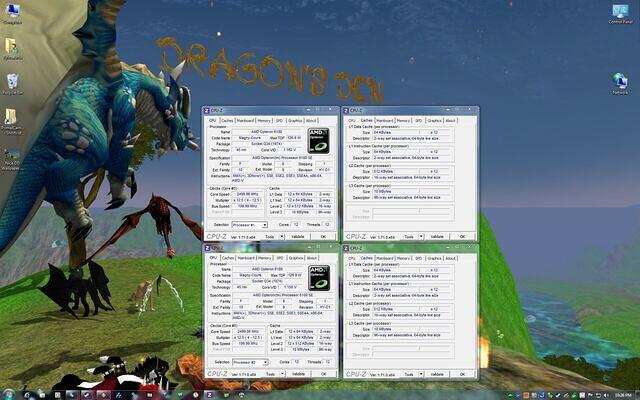Open the Recycle Bin desktop icon
Viewport: 640px width, 400px height.
point(13,80)
